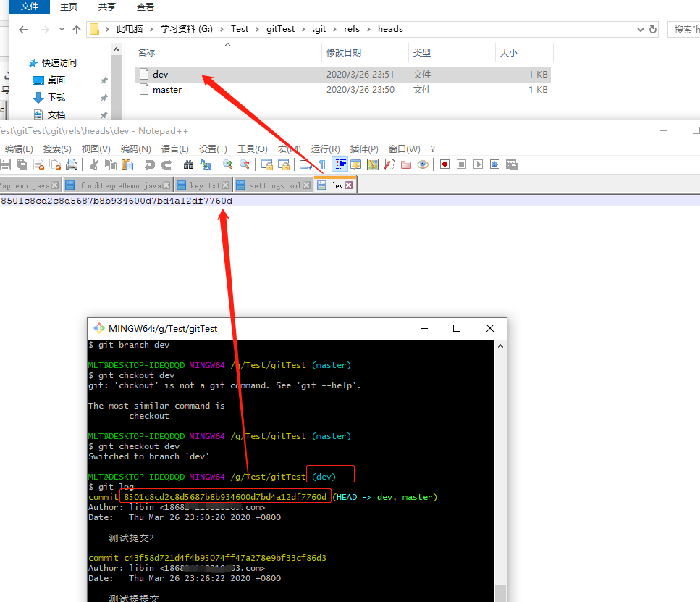The width and height of the screenshot is (700, 602).
Task: Switch to the BlockDequeDemo.java tab
Action: pos(118,185)
